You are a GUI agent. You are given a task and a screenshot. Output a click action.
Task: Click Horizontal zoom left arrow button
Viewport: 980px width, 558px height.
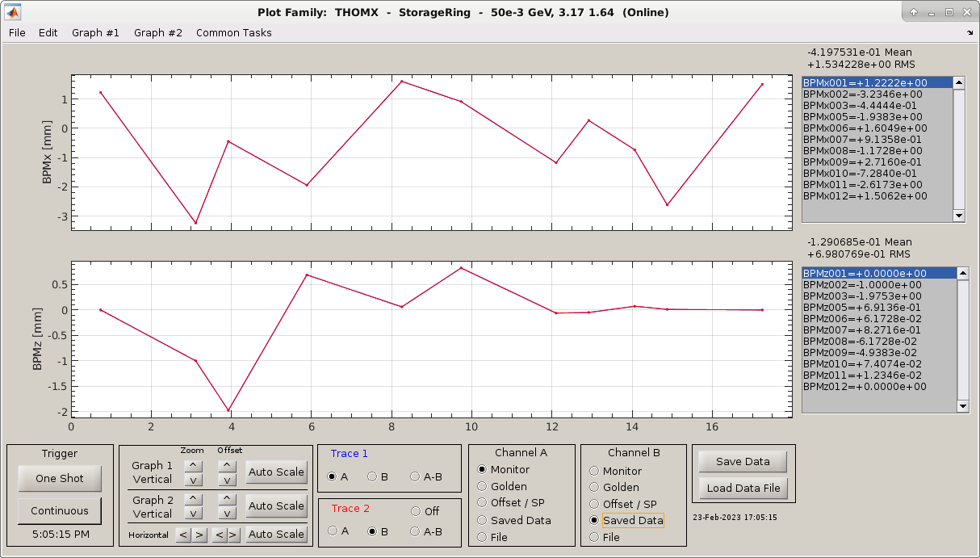(183, 535)
